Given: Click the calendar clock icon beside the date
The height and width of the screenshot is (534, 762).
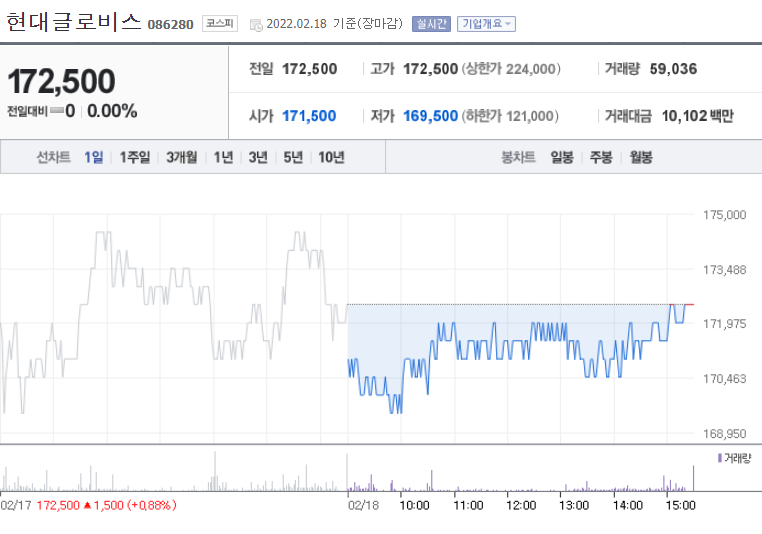Looking at the screenshot, I should click(256, 25).
